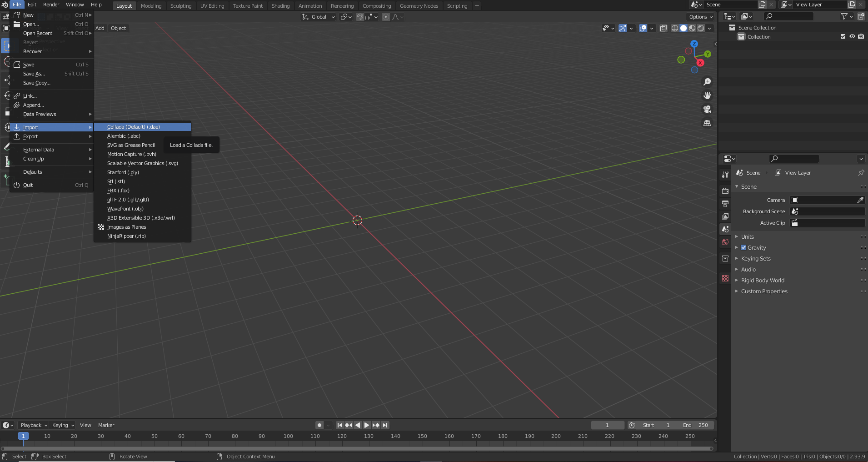Select solid viewport shading icon
Screen dimensions: 868x462
pyautogui.click(x=683, y=28)
